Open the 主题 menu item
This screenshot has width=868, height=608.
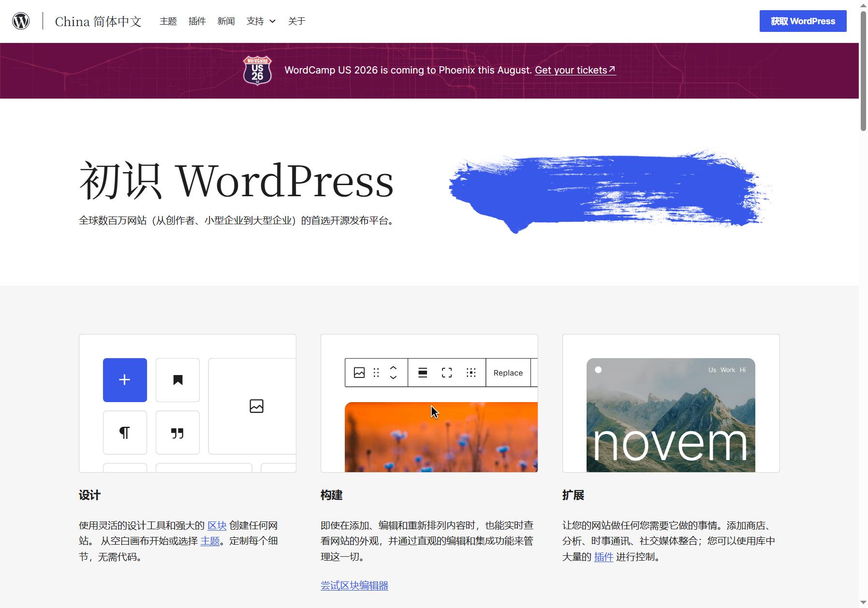point(168,21)
